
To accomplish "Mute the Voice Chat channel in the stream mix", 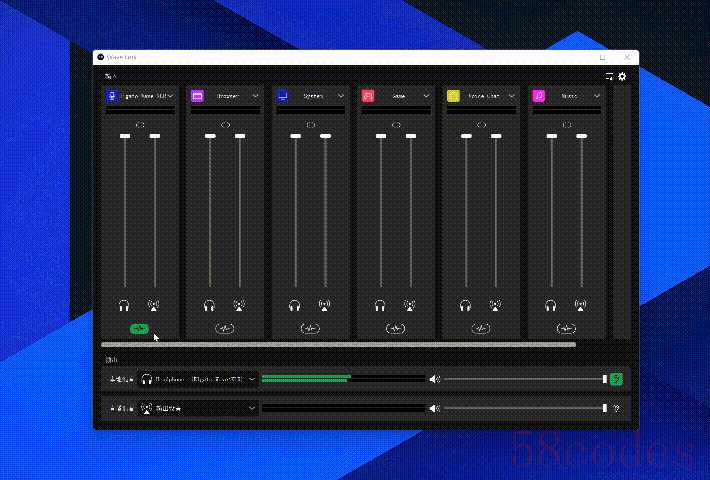I will click(495, 305).
